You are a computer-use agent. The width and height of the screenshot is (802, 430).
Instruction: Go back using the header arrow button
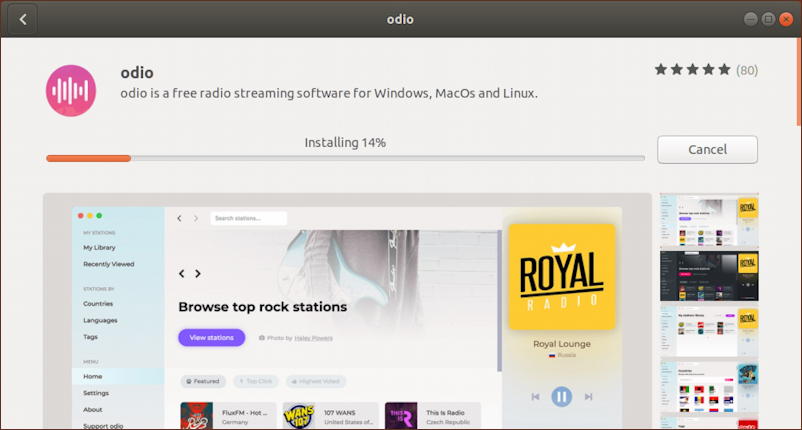tap(22, 19)
